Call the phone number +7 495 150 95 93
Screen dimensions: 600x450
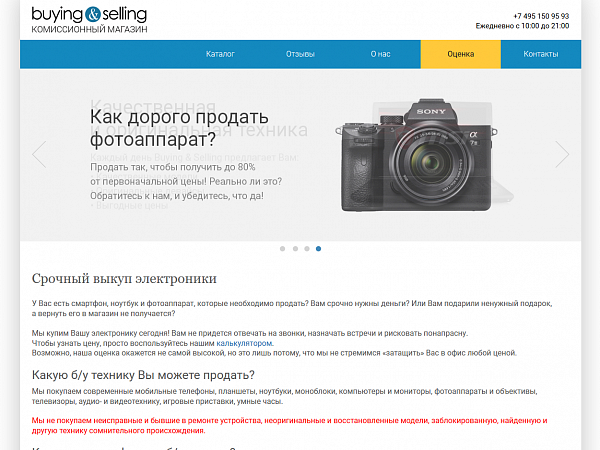pos(541,16)
